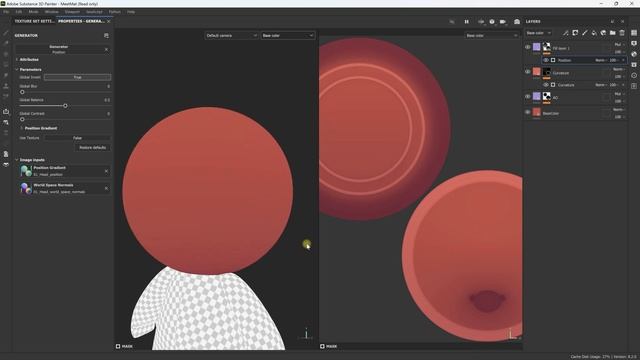Viewport: 640px width, 360px height.
Task: Select the Projection tool in left toolbar
Action: tap(6, 54)
